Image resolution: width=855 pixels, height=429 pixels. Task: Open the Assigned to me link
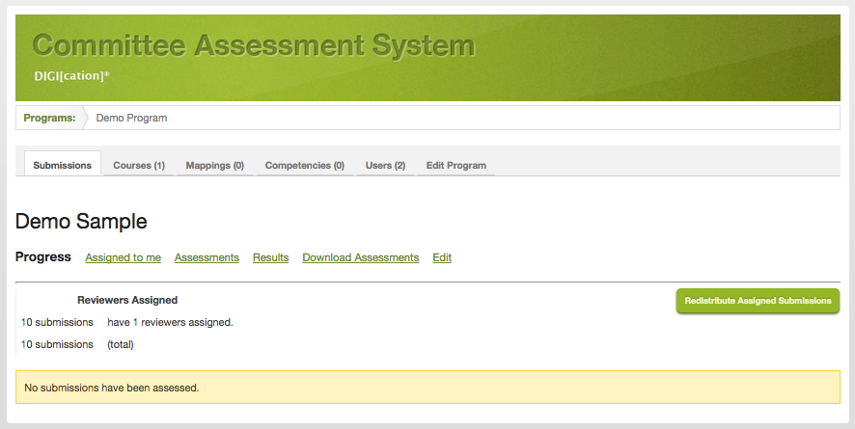pyautogui.click(x=123, y=257)
